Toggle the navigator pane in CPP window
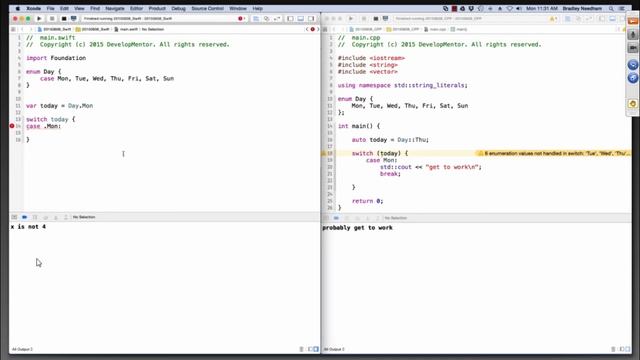This screenshot has width=640, height=360. coord(602,19)
